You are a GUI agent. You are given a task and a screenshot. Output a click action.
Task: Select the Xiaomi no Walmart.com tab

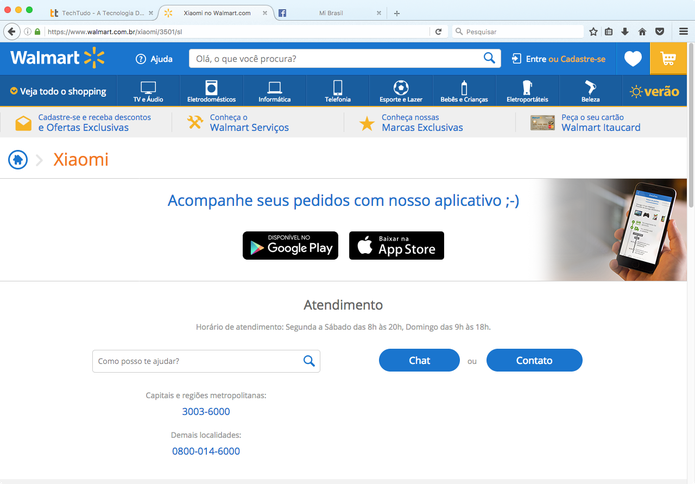(217, 13)
